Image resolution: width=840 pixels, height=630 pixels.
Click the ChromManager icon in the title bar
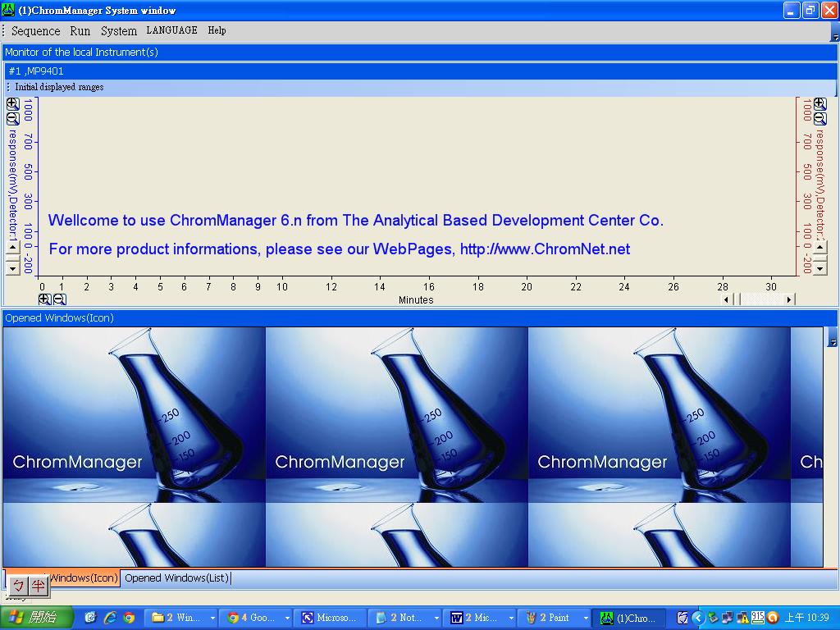point(8,10)
